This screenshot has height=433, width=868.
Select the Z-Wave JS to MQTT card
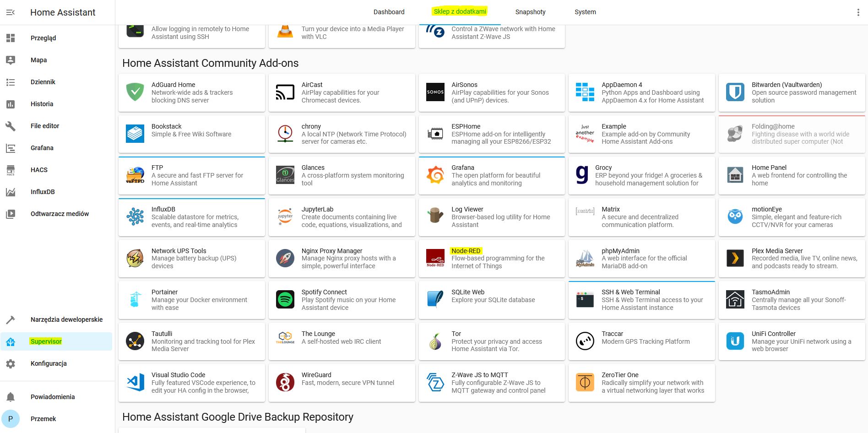(491, 383)
